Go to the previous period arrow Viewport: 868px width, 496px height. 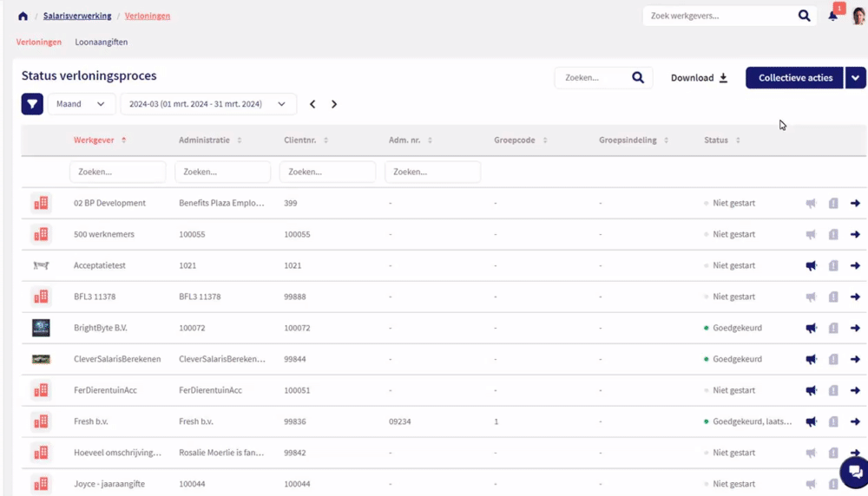[312, 104]
